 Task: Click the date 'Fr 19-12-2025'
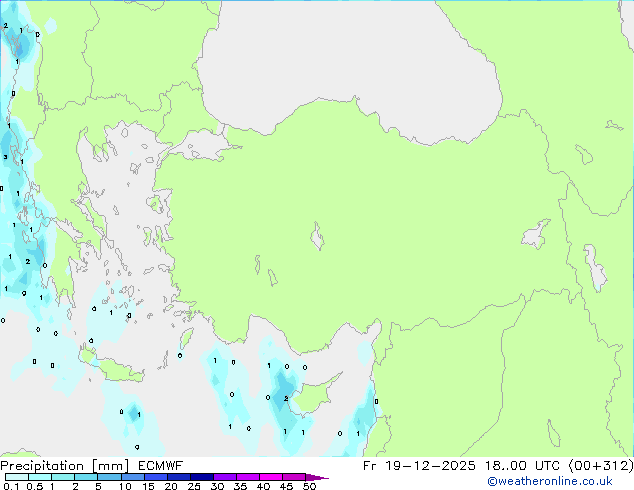(419, 466)
